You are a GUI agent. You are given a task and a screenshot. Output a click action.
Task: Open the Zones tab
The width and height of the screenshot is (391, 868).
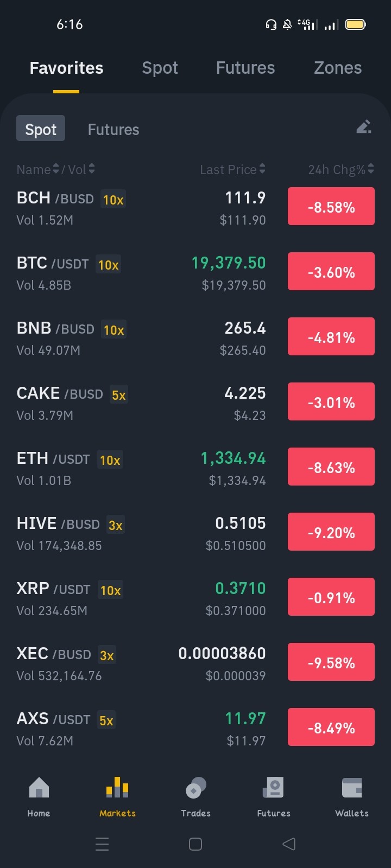point(338,68)
